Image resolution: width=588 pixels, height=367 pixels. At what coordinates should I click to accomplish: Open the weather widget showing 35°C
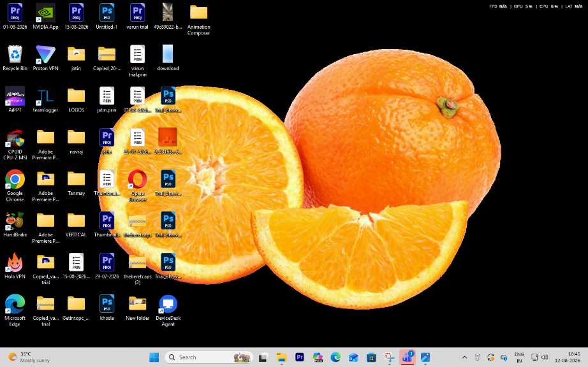coord(29,357)
